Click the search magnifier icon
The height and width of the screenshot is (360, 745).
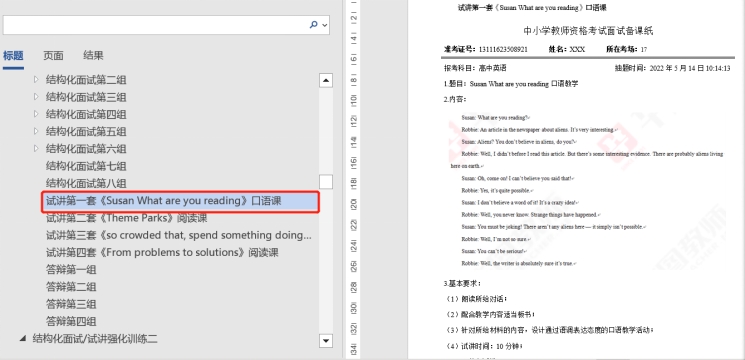coord(314,25)
